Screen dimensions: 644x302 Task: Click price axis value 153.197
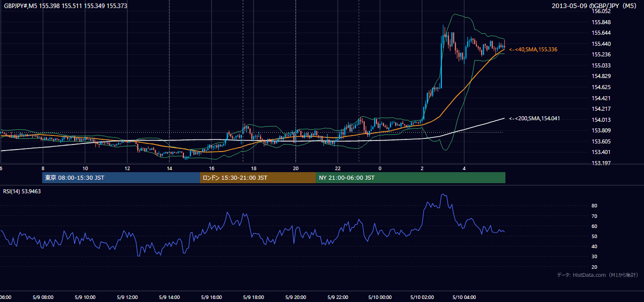602,163
